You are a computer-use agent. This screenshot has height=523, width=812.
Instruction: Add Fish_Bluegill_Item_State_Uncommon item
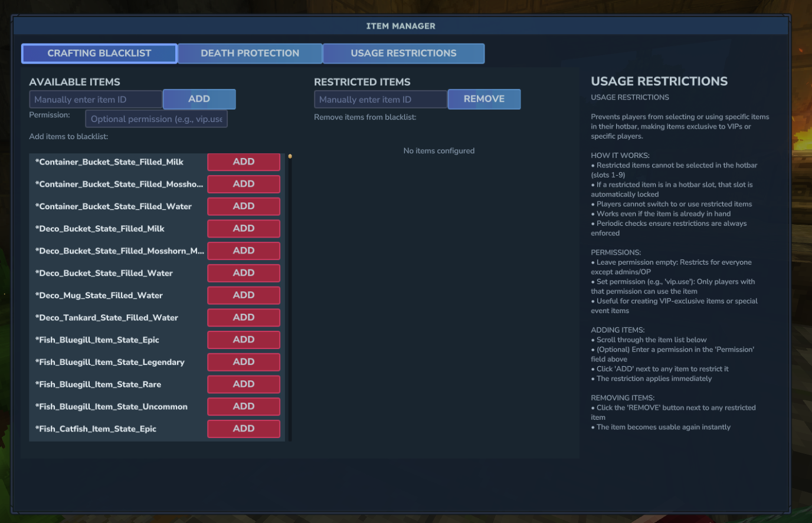pos(244,407)
